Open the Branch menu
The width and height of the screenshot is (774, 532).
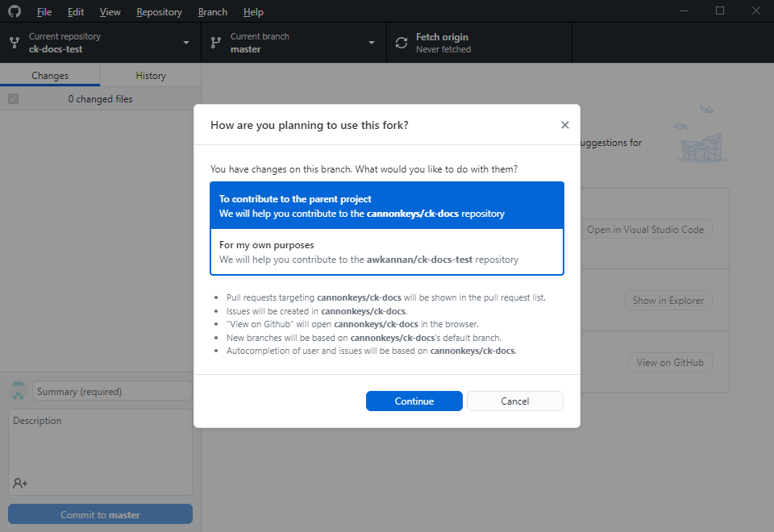tap(213, 12)
